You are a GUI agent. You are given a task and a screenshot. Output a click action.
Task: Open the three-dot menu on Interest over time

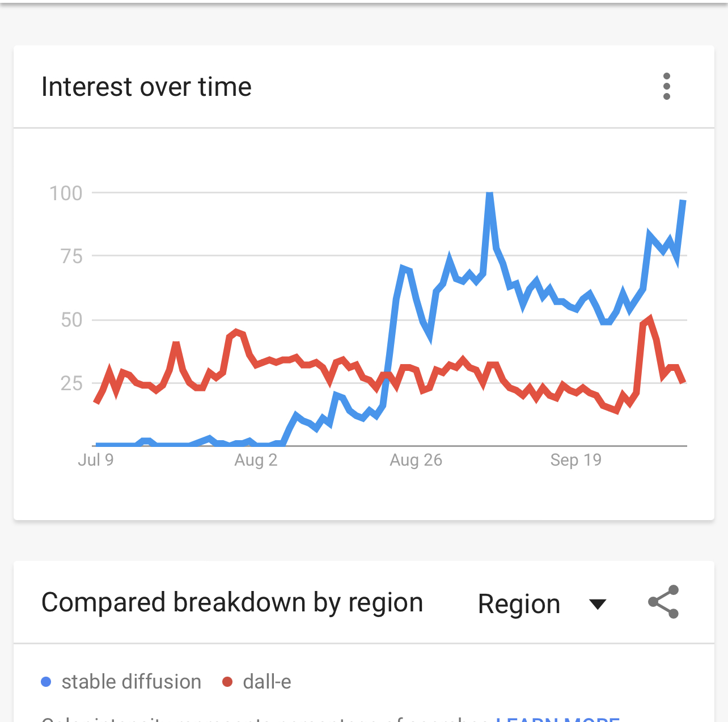667,86
